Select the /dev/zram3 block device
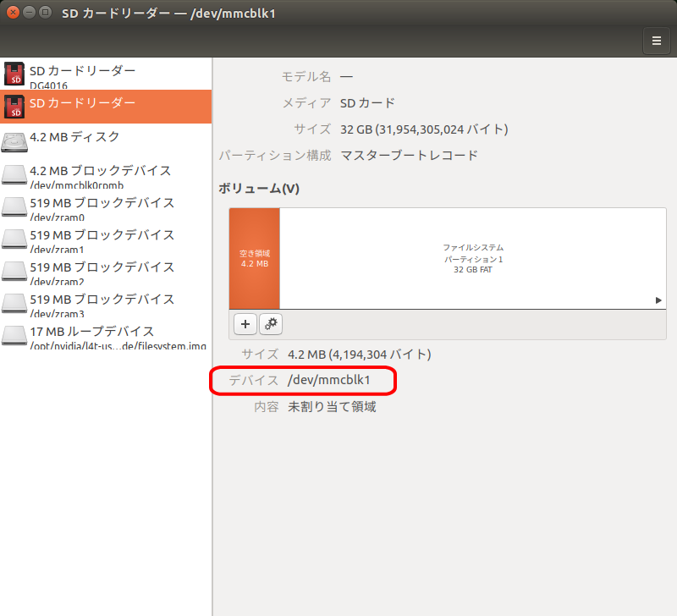The width and height of the screenshot is (677, 616). click(102, 305)
